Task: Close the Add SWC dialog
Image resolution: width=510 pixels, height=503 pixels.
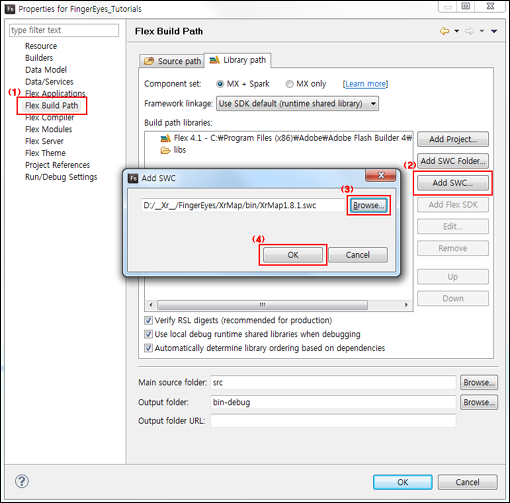Action: 381,175
